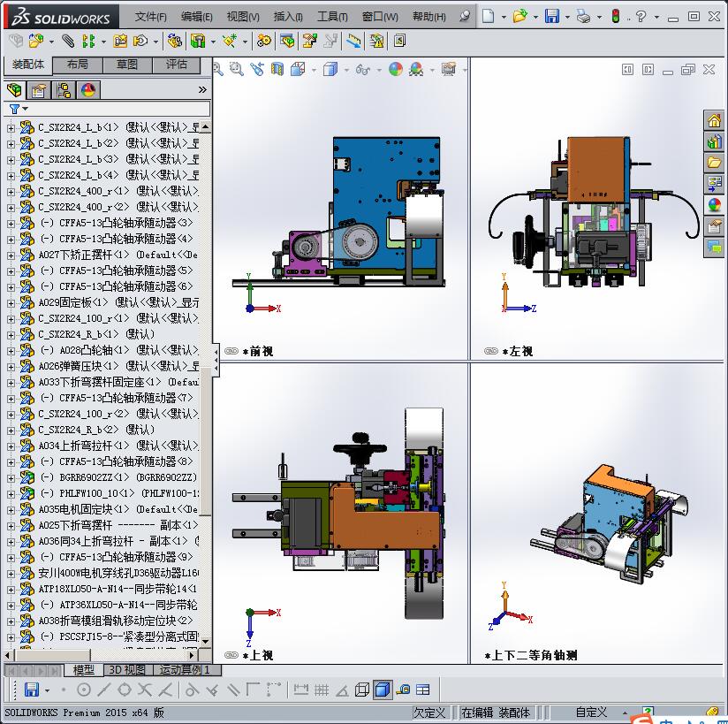Open the 编辑(E) menu

click(x=196, y=17)
